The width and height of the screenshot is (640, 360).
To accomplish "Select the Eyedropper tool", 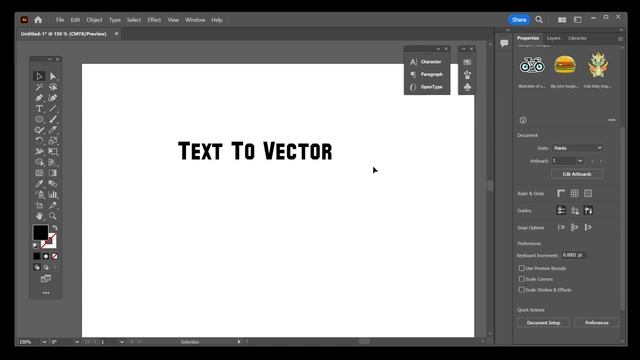I will point(39,184).
